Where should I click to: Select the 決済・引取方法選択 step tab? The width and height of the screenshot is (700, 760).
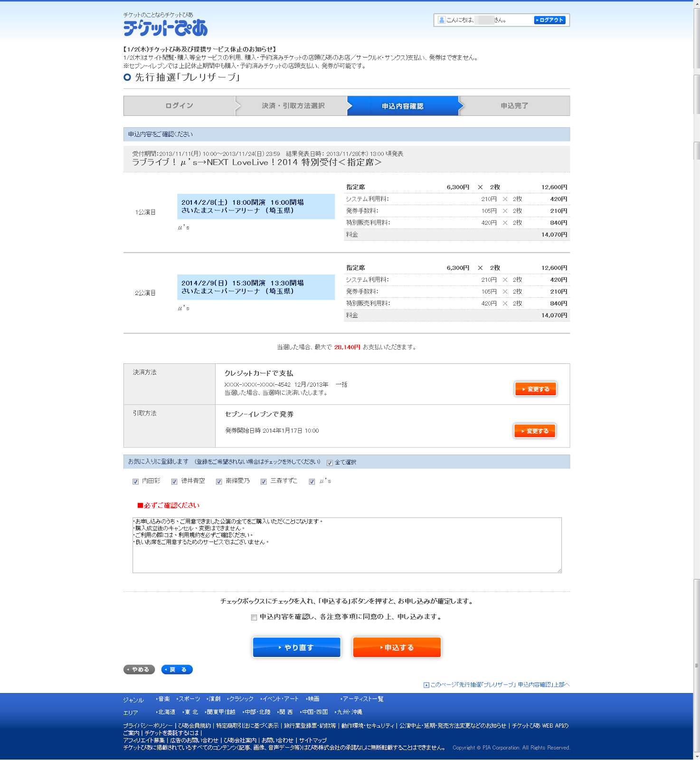point(293,106)
